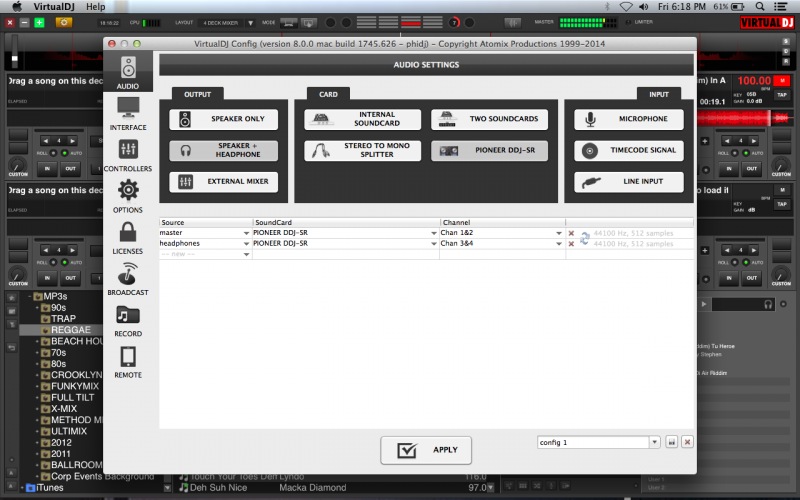Choose the Pioneer DDJ-SR card

click(489, 151)
